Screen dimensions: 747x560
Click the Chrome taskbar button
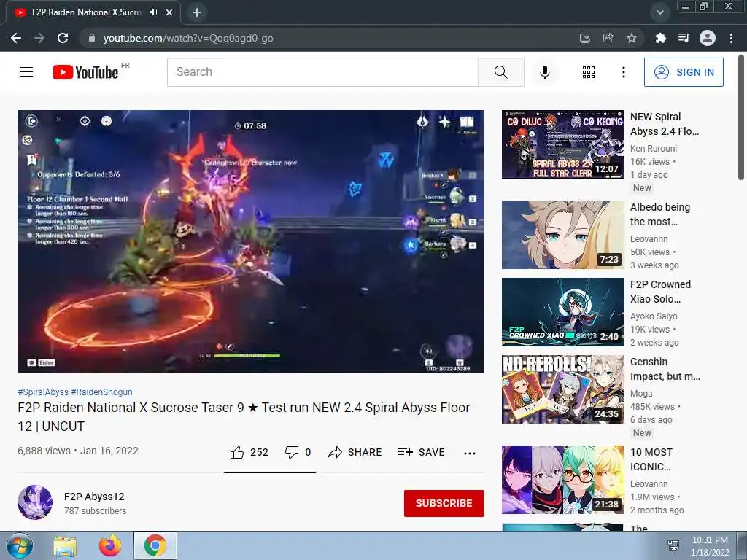(155, 545)
